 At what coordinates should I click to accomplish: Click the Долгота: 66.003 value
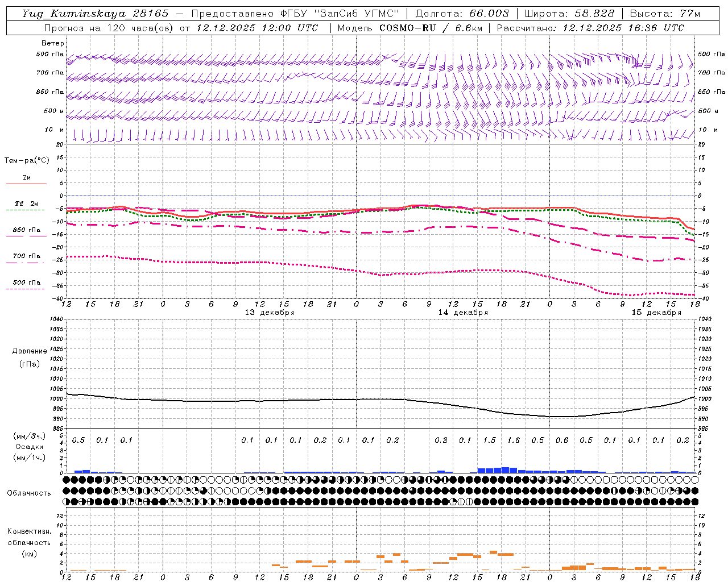462,14
